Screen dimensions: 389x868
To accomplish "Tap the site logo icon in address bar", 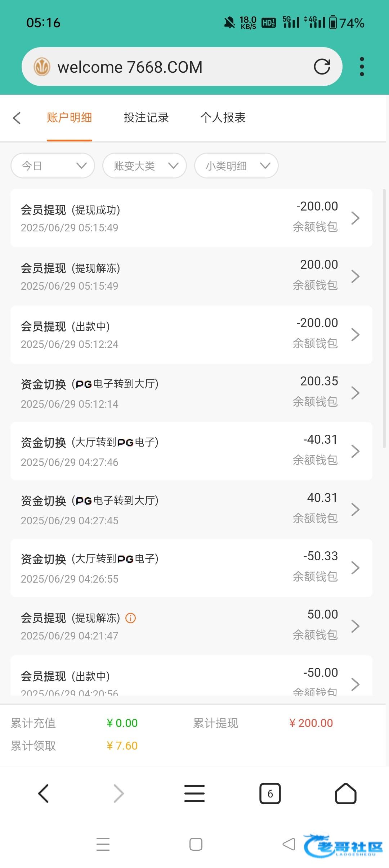I will click(42, 67).
